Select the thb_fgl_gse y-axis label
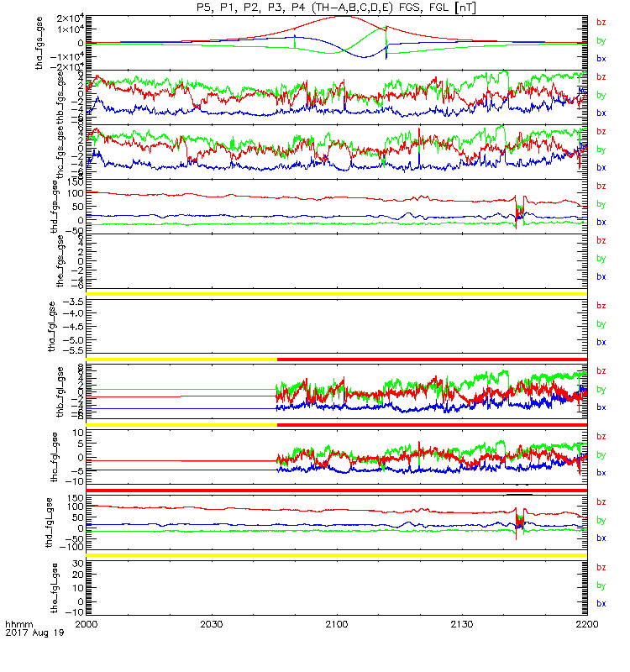Image resolution: width=630 pixels, height=672 pixels. tap(60, 391)
